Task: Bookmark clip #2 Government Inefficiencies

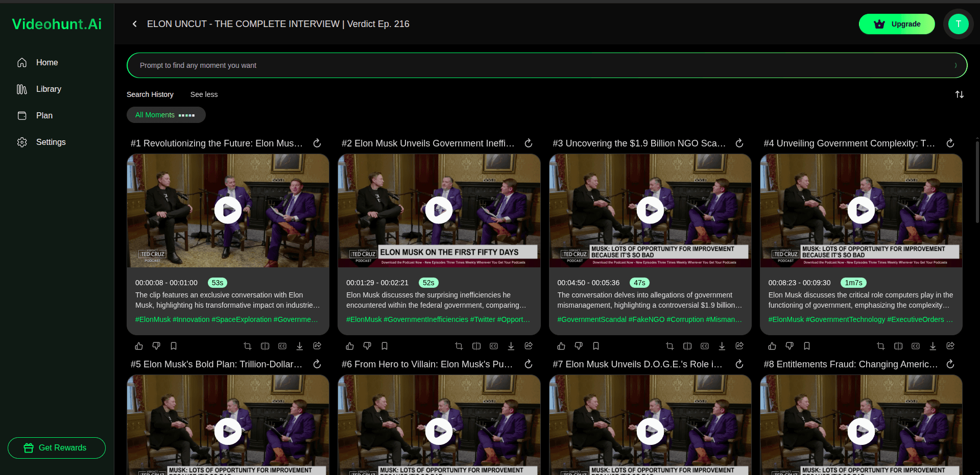Action: click(385, 346)
